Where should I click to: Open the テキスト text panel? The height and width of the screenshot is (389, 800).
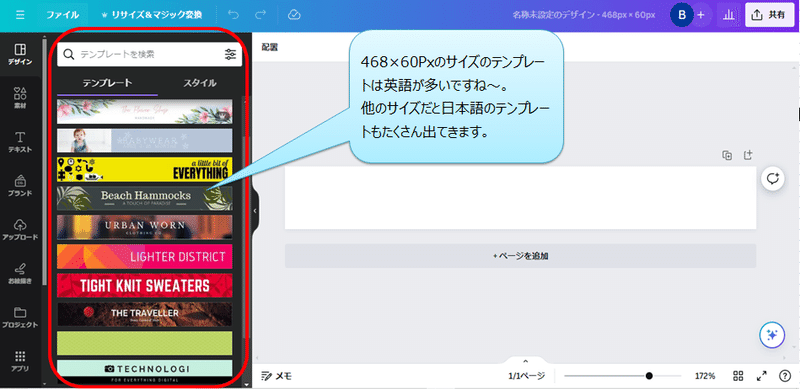[x=20, y=142]
